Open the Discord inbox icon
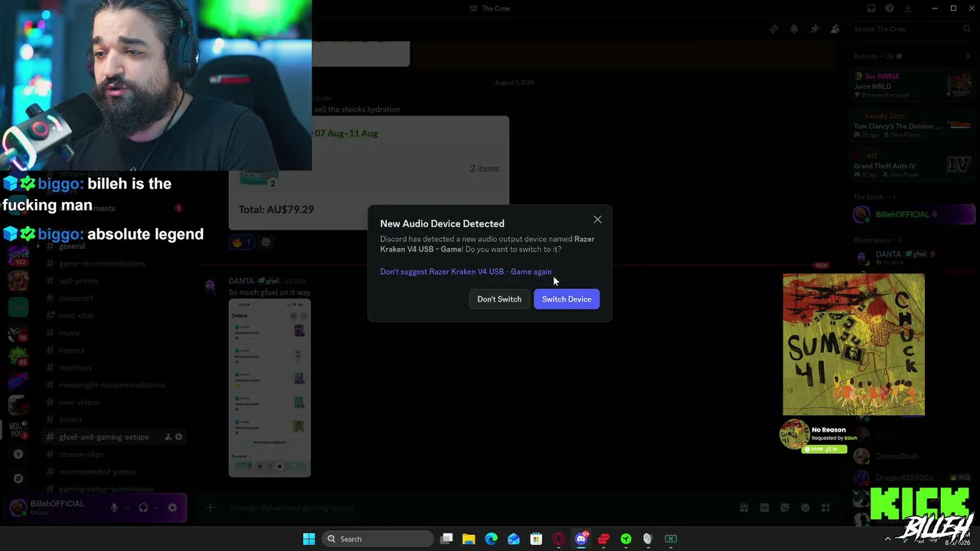980x551 pixels. pyautogui.click(x=871, y=8)
